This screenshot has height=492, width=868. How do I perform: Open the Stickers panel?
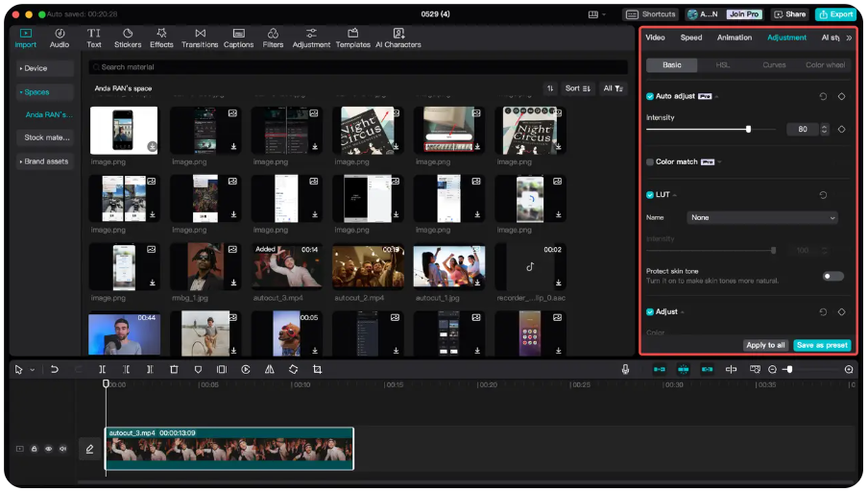[x=128, y=37]
